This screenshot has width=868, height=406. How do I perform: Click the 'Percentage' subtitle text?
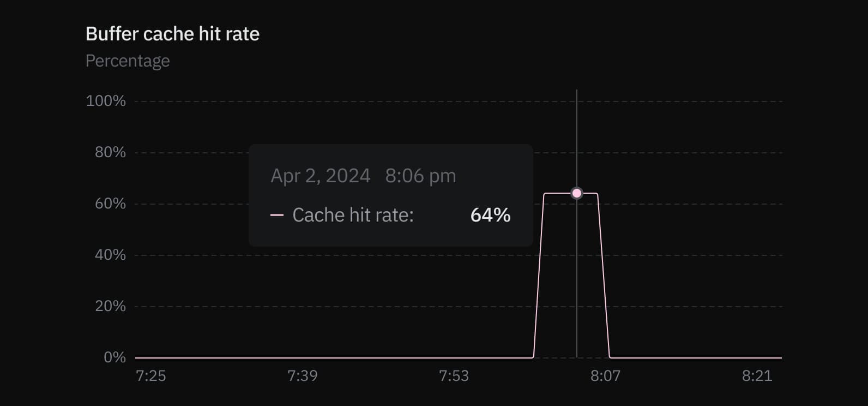pos(128,61)
